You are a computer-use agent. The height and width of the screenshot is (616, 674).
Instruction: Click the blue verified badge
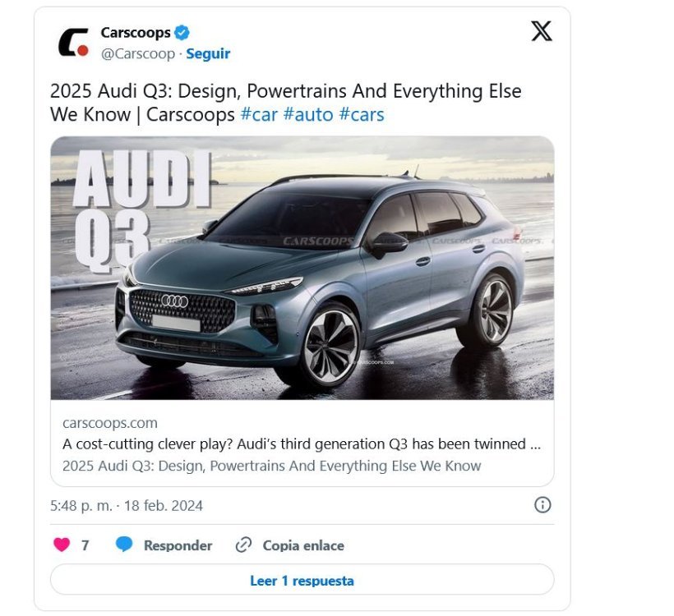point(182,33)
